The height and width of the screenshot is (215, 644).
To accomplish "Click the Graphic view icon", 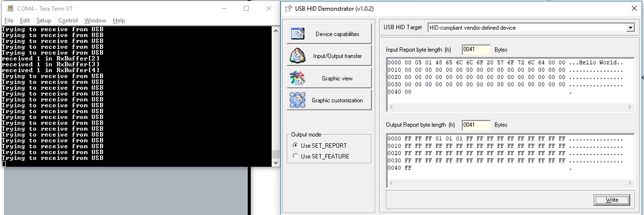I will pyautogui.click(x=298, y=78).
